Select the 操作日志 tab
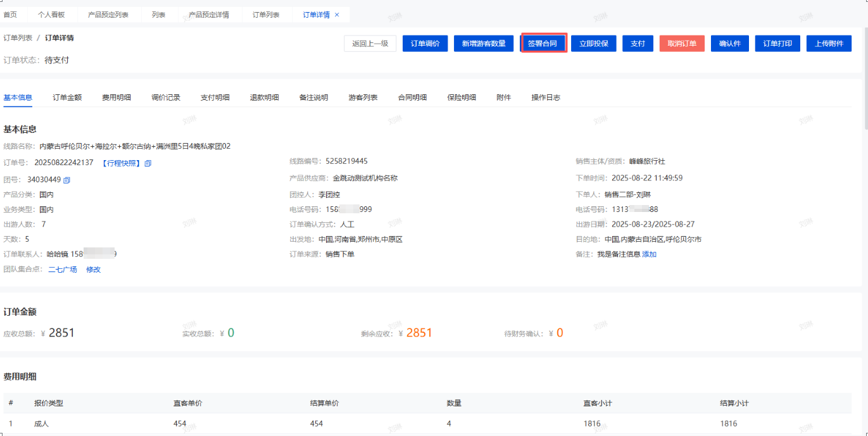 coord(545,97)
